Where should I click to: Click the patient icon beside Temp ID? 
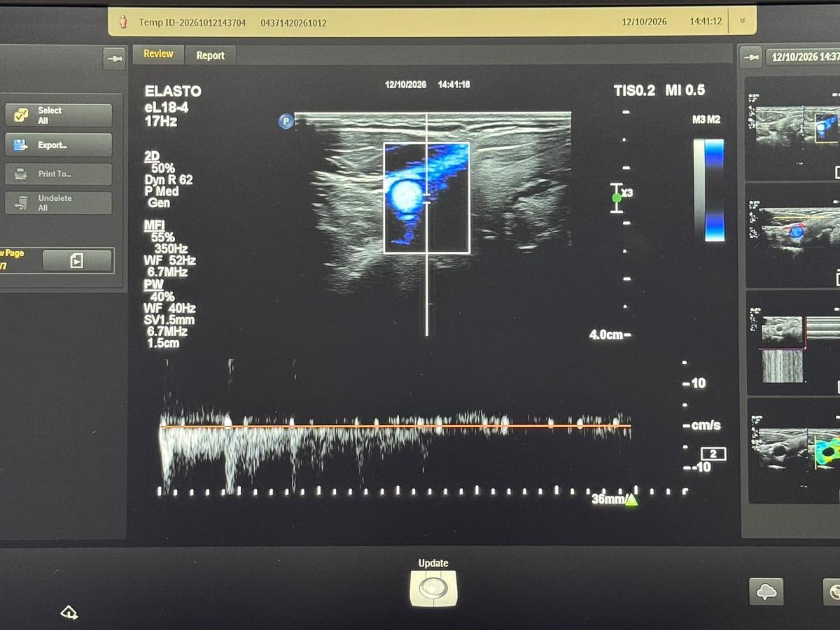click(124, 22)
